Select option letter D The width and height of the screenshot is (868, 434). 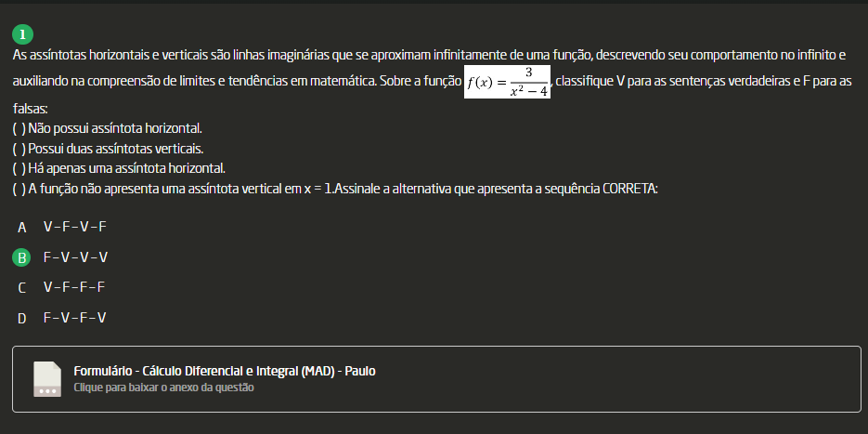click(x=21, y=318)
